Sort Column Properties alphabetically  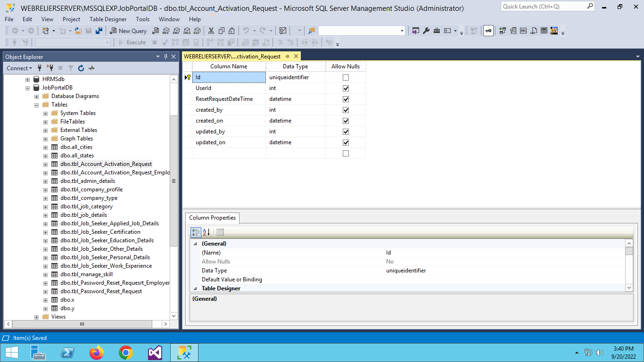tap(206, 232)
